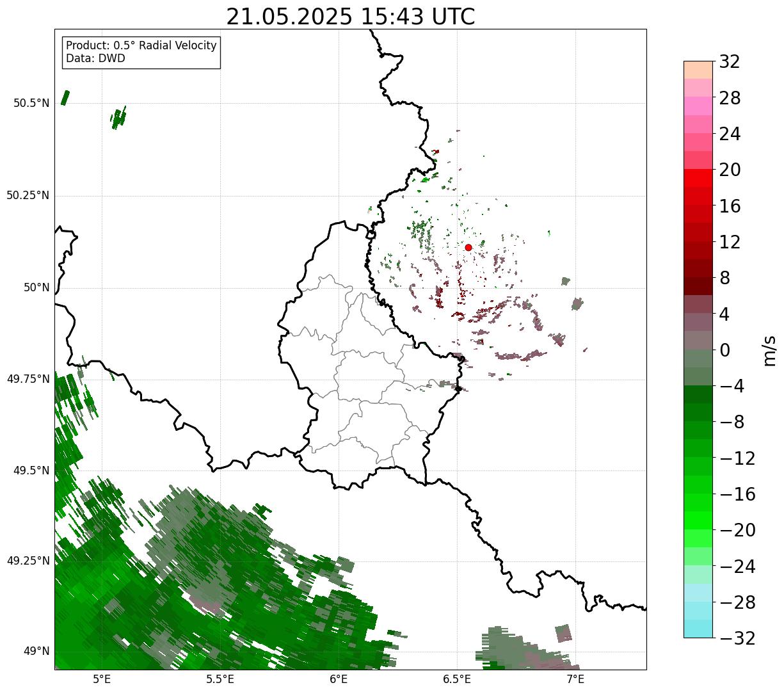The width and height of the screenshot is (784, 692).
Task: Select the 'Data: DWD' legend line
Action: [x=95, y=58]
